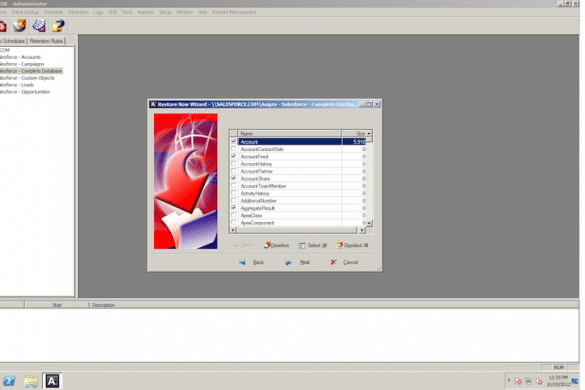585x390 pixels.
Task: Select the AccountHistory row text
Action: [x=256, y=164]
